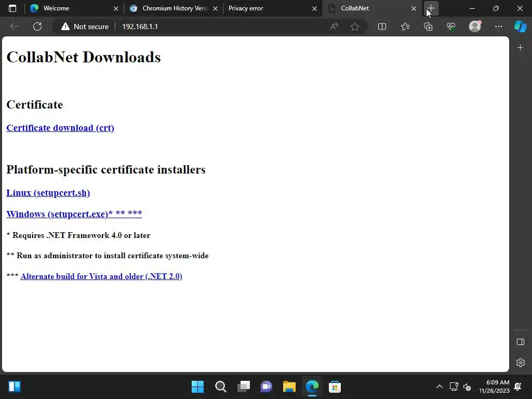Click the CollabNet Downloads heading text
Viewport: 532px width, 399px height.
pos(84,57)
